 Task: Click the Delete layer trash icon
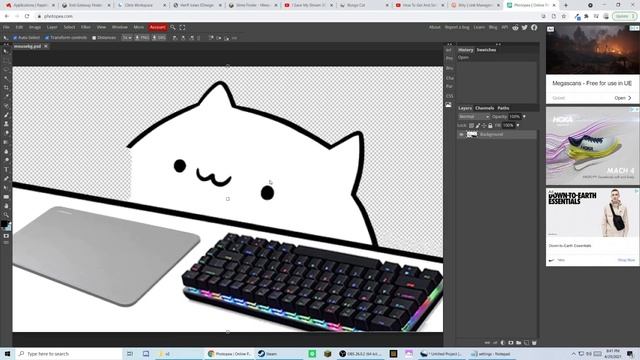coord(534,343)
